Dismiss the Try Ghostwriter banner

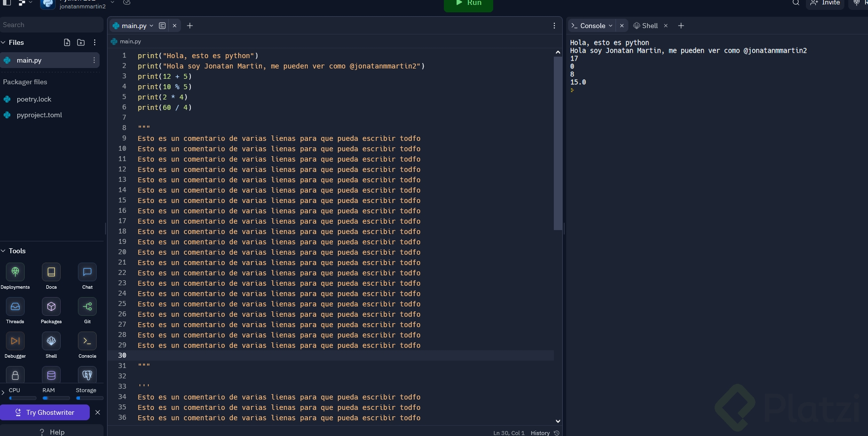click(98, 412)
